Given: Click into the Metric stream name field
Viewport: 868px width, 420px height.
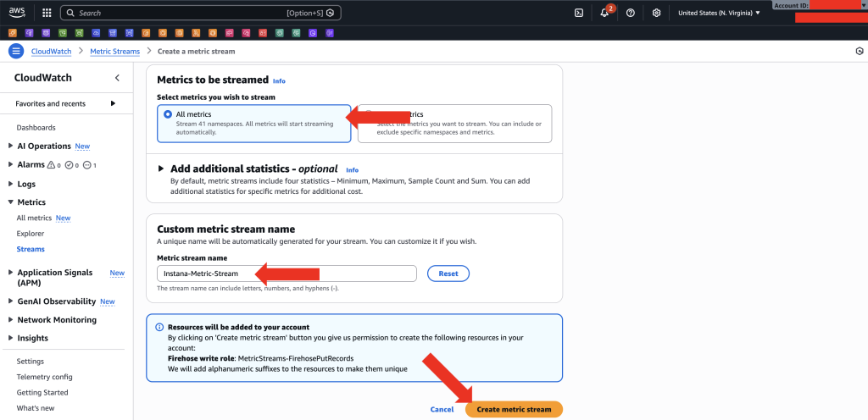Looking at the screenshot, I should point(287,274).
